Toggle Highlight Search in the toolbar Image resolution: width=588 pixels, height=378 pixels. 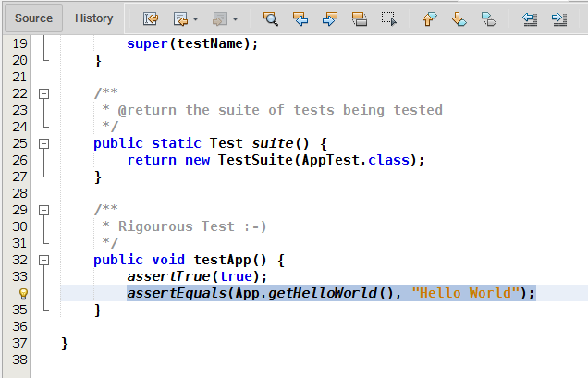[x=360, y=18]
